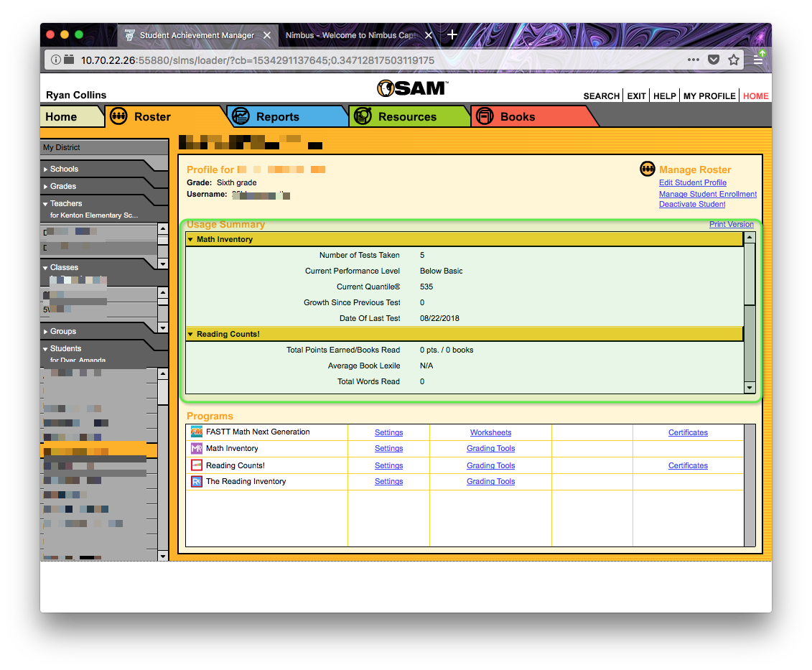Open the browser hamburger menu

[x=758, y=60]
